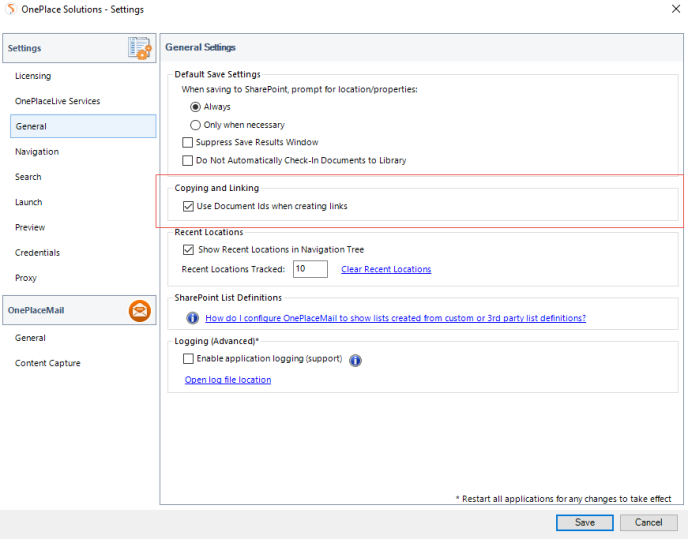Click the OnePlaceMail orange envelope icon
This screenshot has width=688, height=539.
point(140,311)
